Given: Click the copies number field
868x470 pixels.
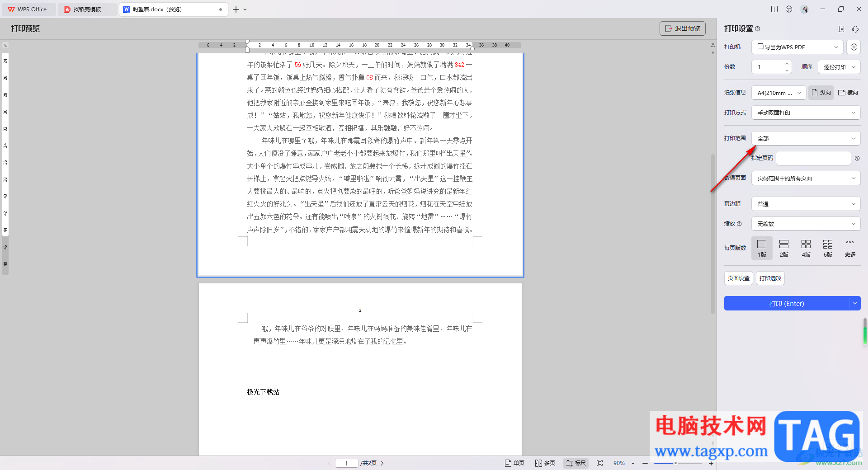Looking at the screenshot, I should (768, 67).
